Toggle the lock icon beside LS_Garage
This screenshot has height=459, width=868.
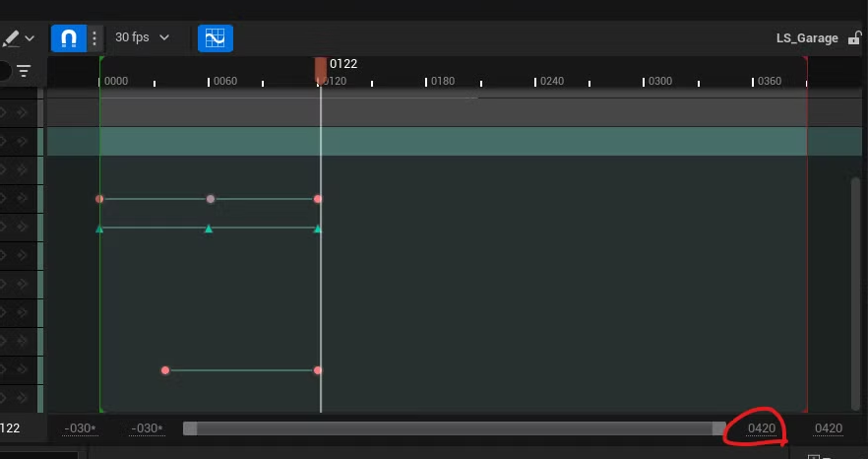855,37
